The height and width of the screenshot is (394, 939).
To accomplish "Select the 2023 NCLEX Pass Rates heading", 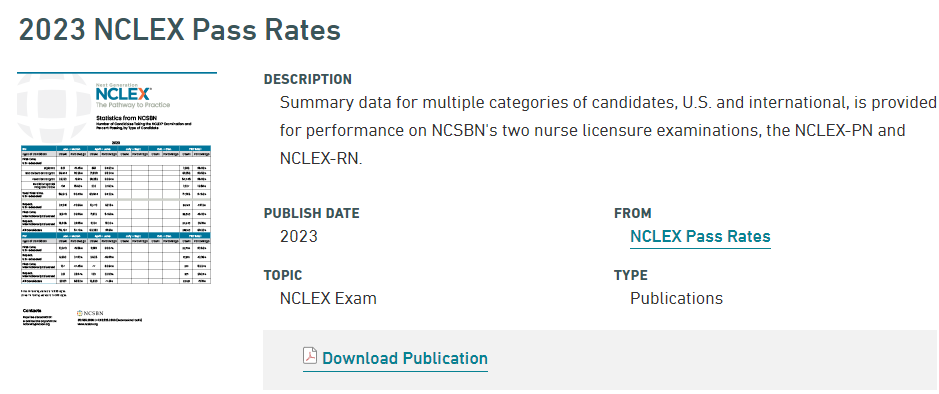I will [x=180, y=30].
